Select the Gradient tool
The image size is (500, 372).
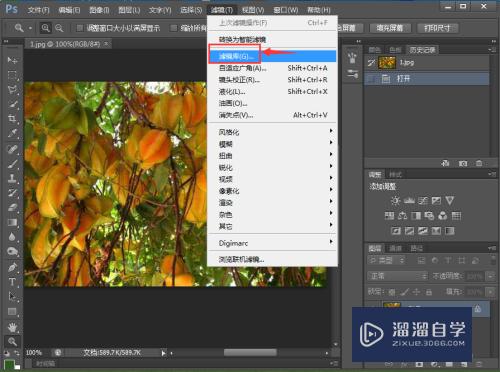pos(12,222)
